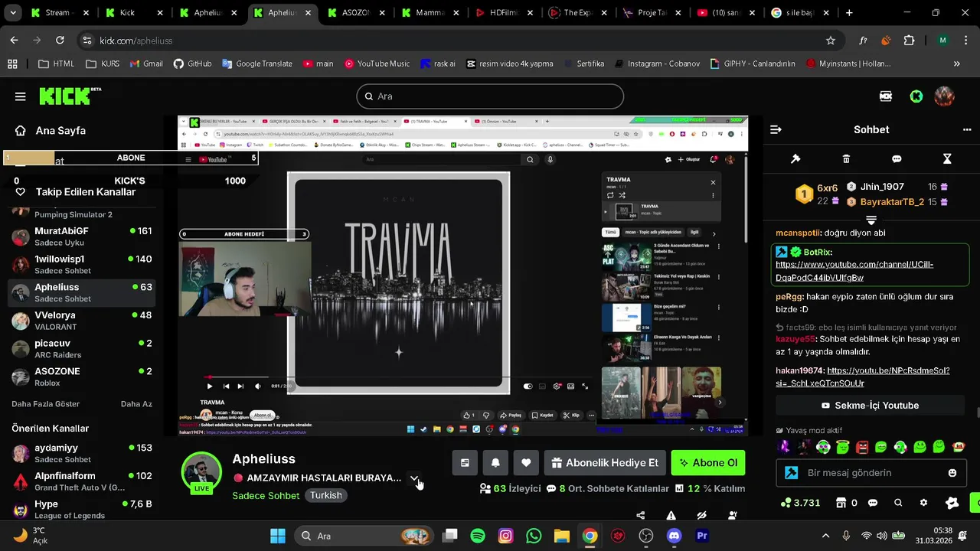Open recommended channel aydamiyy
This screenshot has height=551, width=980.
(82, 453)
